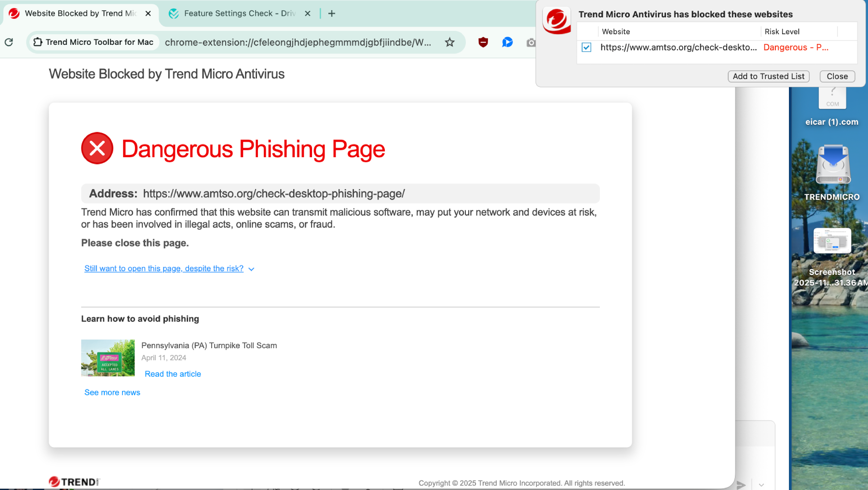Screen dimensions: 868x490
Task: Expand 'Still want to open this page, despite the risk?'
Action: (164, 268)
